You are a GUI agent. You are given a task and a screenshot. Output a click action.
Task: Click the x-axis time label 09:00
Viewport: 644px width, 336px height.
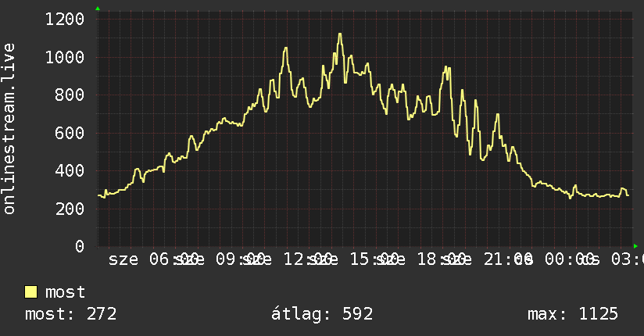241,259
